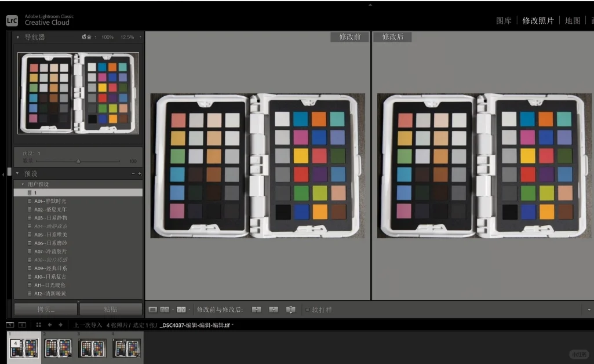
Task: Open before/after view options dropdown arrow
Action: pyautogui.click(x=190, y=310)
